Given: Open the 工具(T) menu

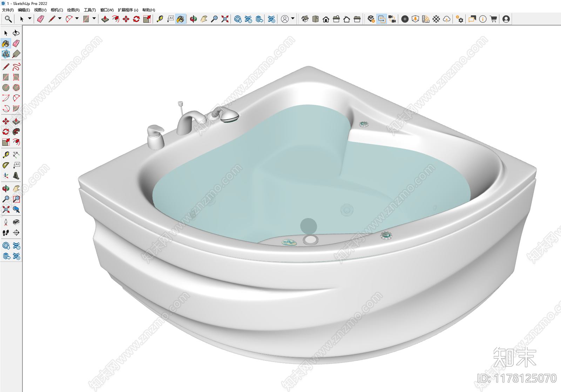Looking at the screenshot, I should click(90, 10).
